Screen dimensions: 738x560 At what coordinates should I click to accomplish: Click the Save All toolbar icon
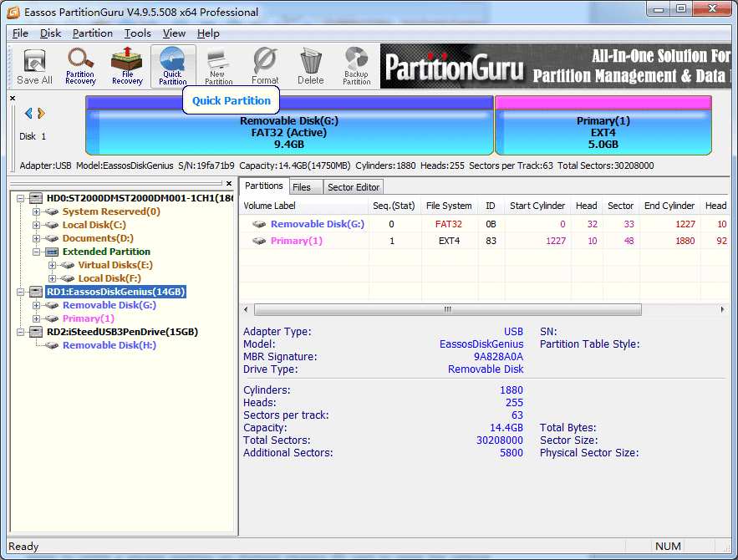[34, 66]
